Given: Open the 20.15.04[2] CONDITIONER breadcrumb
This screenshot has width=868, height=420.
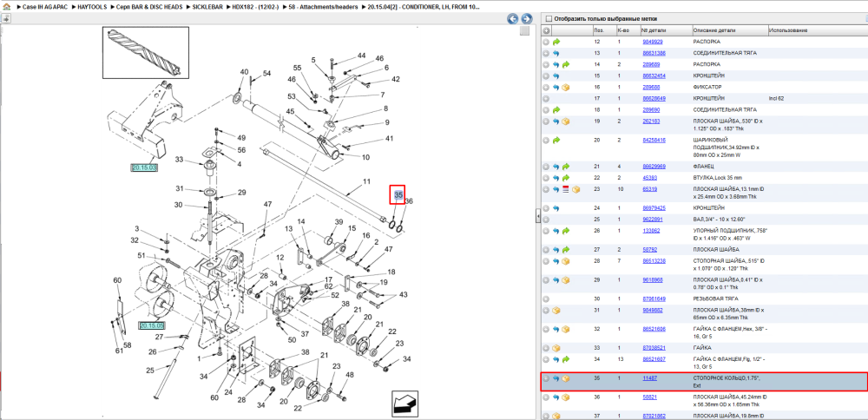Looking at the screenshot, I should [x=424, y=8].
